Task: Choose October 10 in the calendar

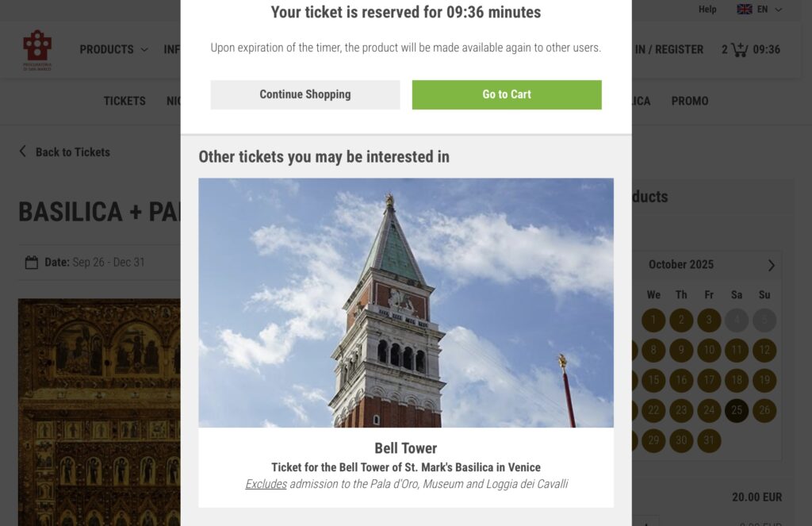Action: (x=709, y=350)
